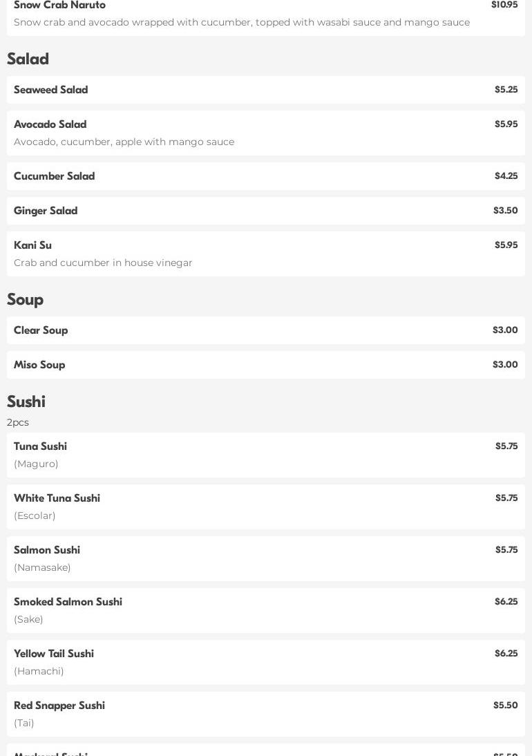
Task: Click the $3.50 price for Ginger Salad
Action: pyautogui.click(x=505, y=211)
